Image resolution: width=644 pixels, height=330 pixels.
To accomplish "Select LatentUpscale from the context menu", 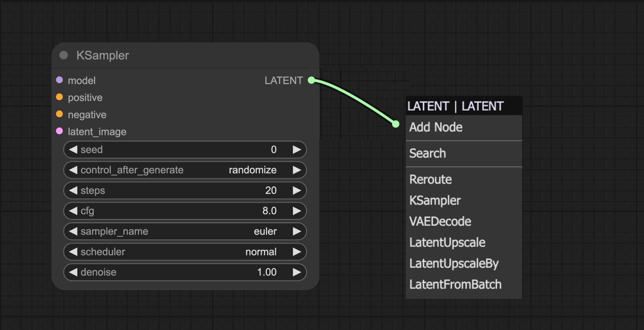I will pyautogui.click(x=447, y=242).
